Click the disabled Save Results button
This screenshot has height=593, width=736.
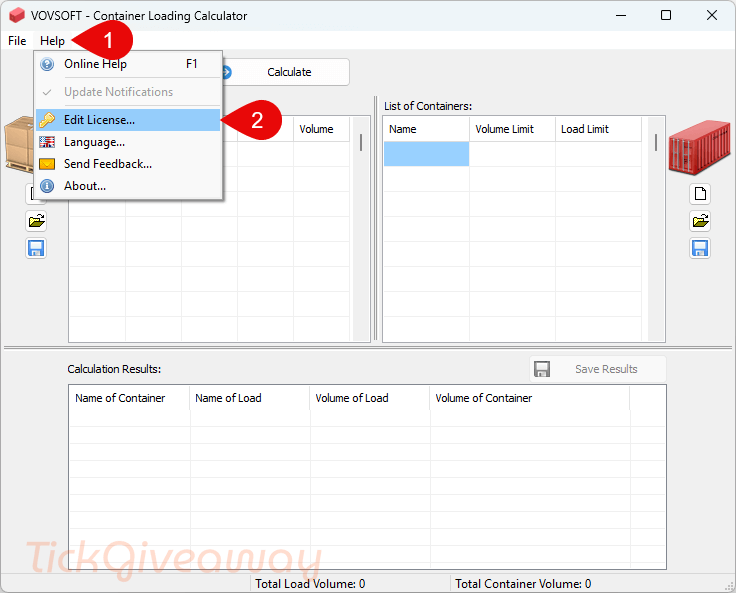pyautogui.click(x=598, y=369)
